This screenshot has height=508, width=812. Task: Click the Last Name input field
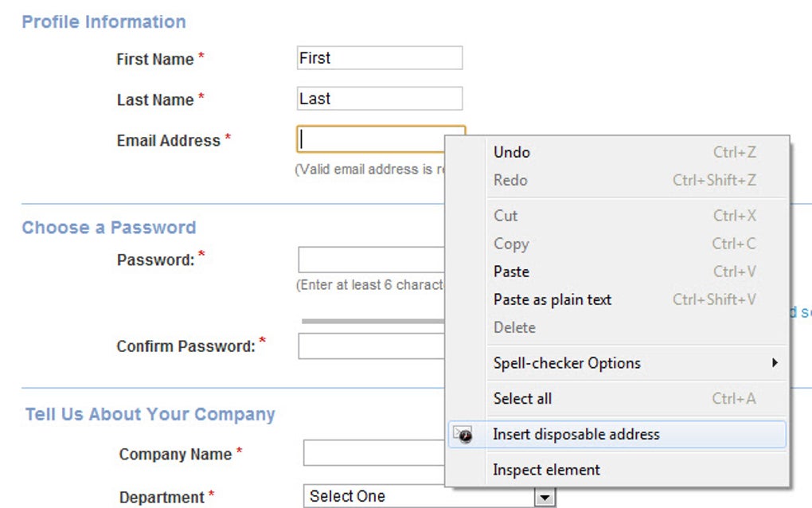pyautogui.click(x=379, y=99)
